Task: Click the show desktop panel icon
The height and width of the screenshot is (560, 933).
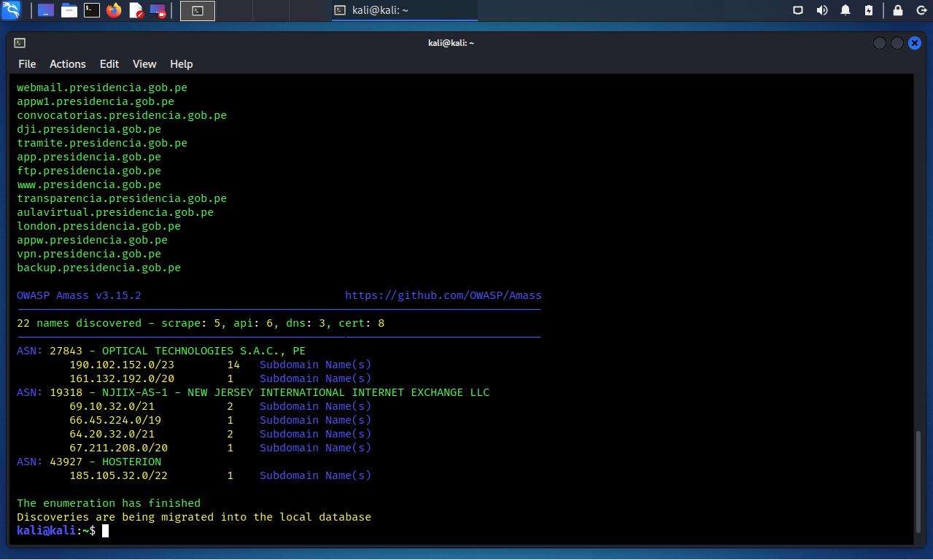Action: (46, 10)
